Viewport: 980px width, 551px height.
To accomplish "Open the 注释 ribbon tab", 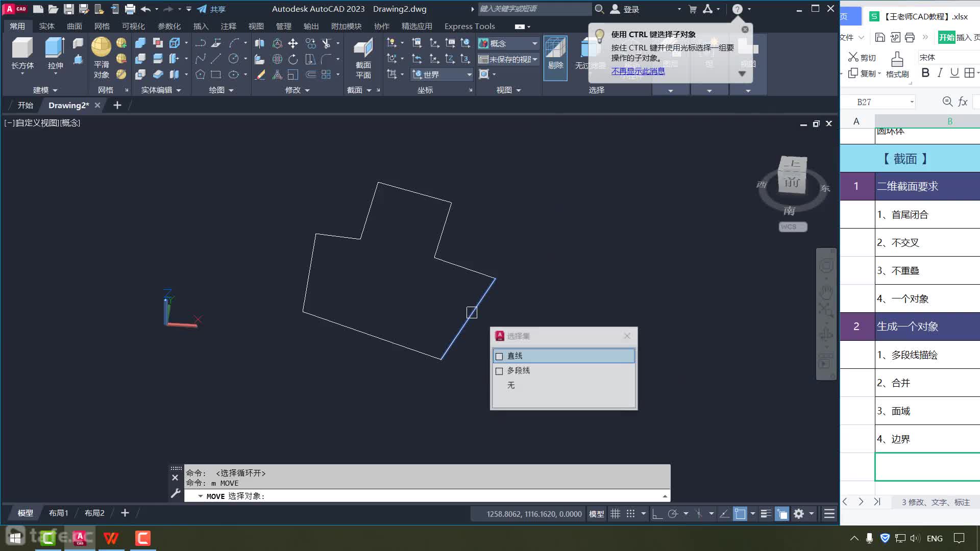I will [229, 26].
